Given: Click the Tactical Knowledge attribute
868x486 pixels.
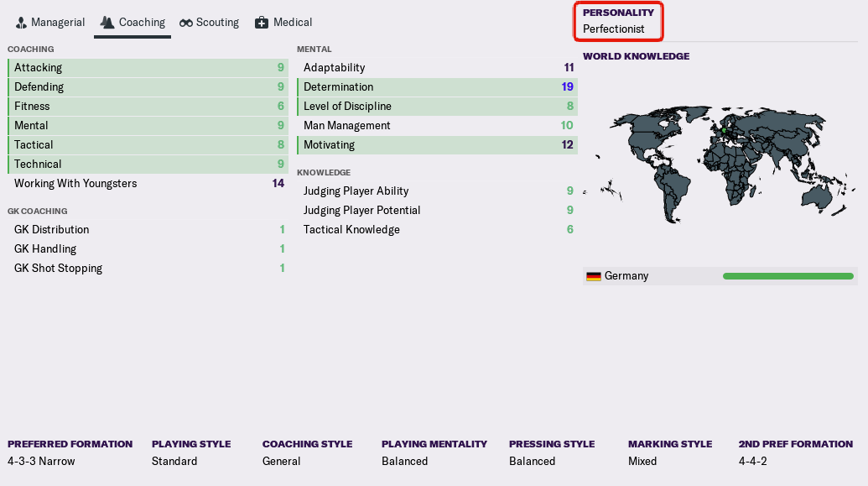Looking at the screenshot, I should (437, 230).
